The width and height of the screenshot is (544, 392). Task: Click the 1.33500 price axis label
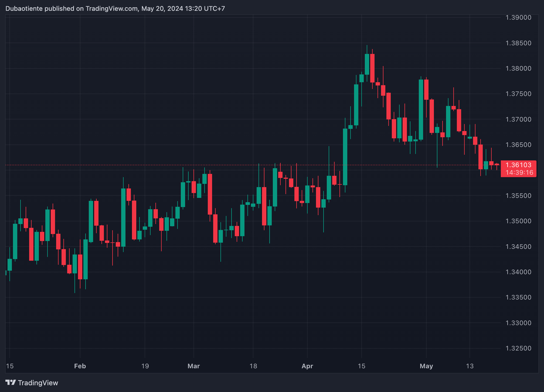pyautogui.click(x=518, y=297)
